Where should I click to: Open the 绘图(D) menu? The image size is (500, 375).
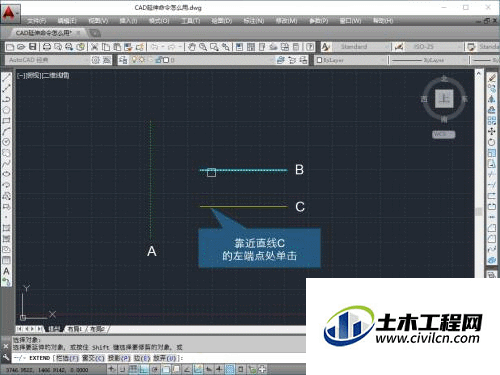point(222,21)
